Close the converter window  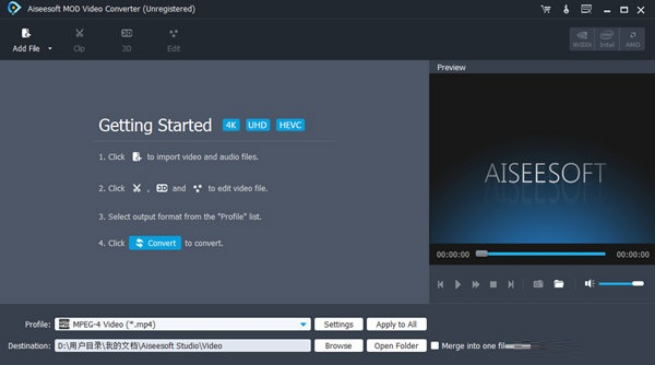point(641,10)
